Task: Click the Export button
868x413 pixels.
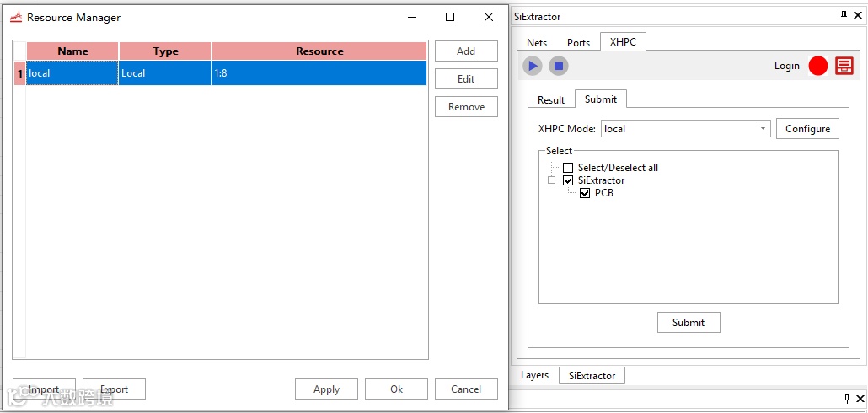Action: click(x=114, y=389)
